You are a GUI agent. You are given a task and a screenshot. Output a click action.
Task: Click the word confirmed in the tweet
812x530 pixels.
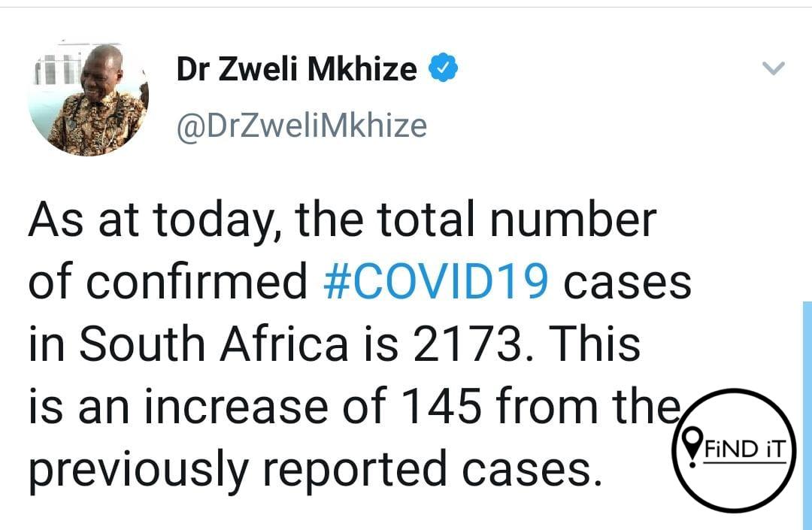coord(197,281)
